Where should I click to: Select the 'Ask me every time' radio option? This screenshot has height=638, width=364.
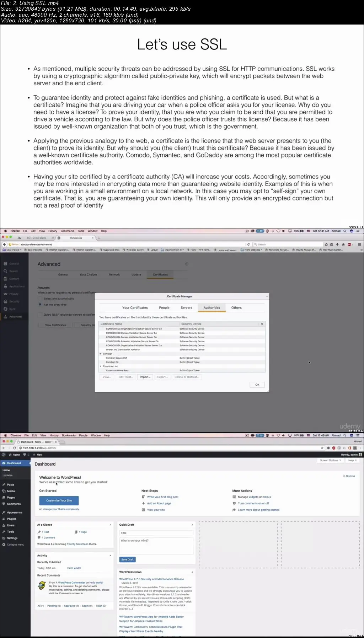pos(40,305)
